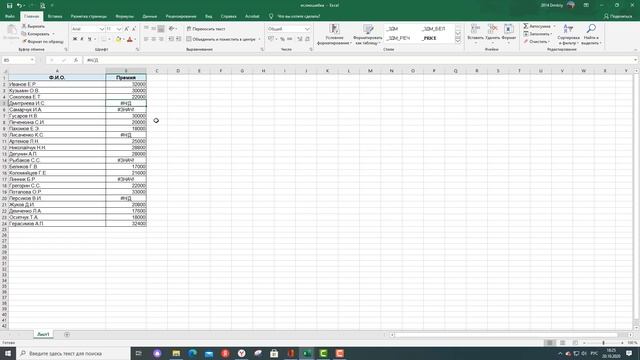
Task: Select the Лист1 sheet tab
Action: click(43, 334)
